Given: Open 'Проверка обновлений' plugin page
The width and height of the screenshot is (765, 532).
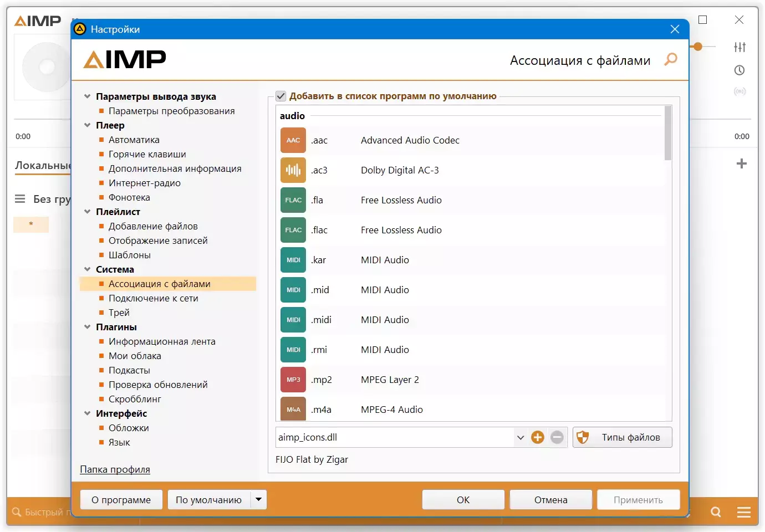Looking at the screenshot, I should pyautogui.click(x=158, y=385).
